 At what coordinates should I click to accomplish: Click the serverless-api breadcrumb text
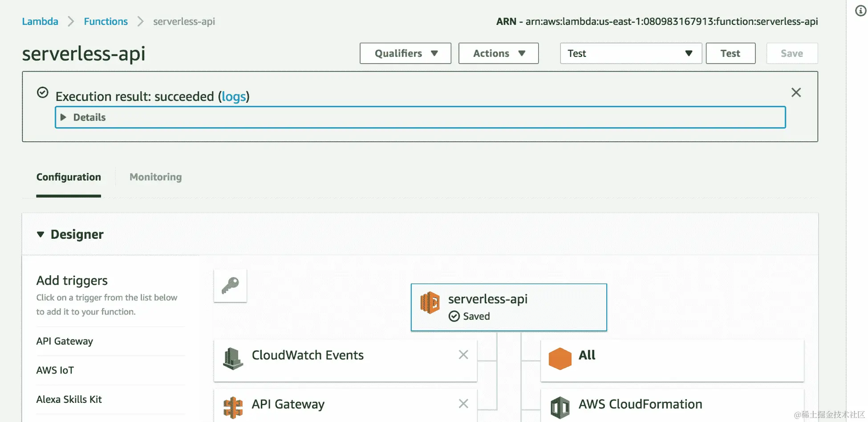coord(184,21)
